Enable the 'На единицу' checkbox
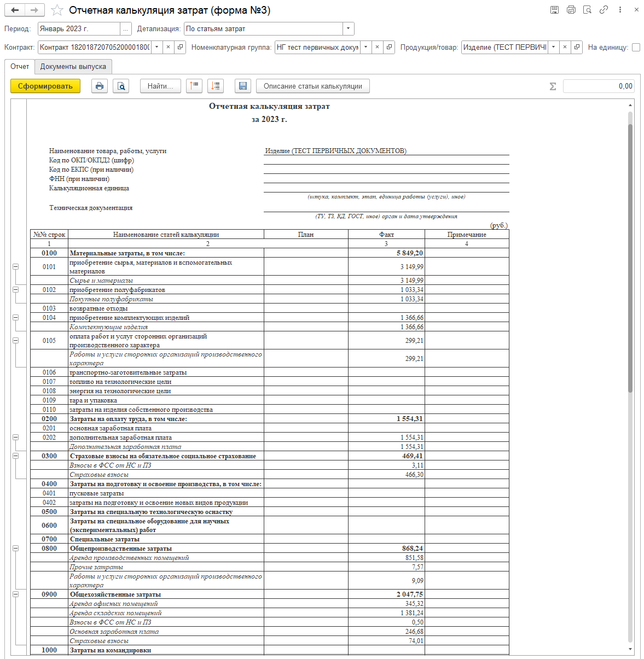644x659 pixels. [x=636, y=48]
